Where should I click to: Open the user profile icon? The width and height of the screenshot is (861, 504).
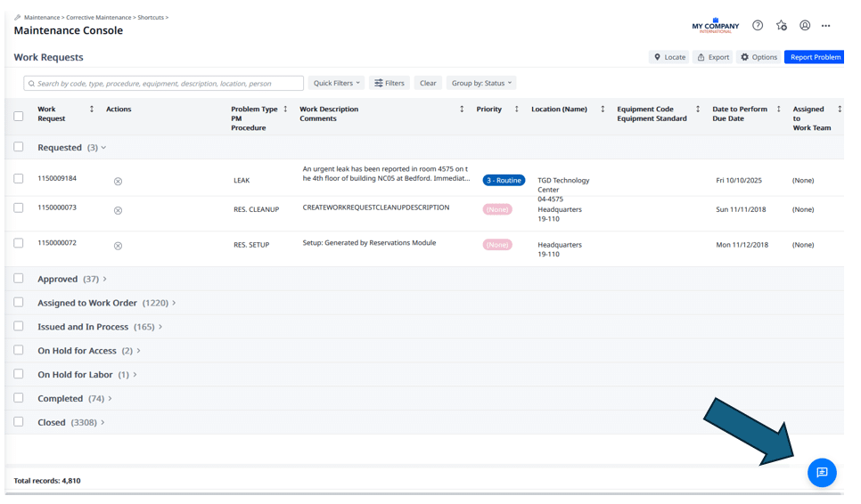(804, 26)
